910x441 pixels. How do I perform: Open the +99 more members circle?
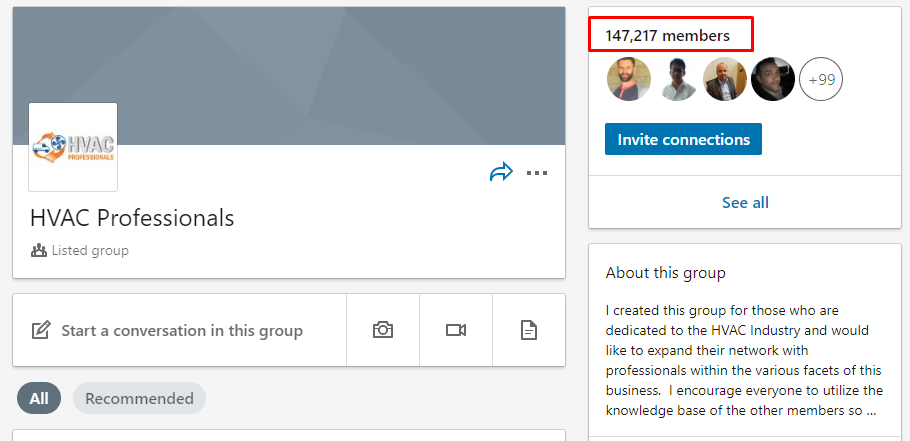tap(821, 79)
